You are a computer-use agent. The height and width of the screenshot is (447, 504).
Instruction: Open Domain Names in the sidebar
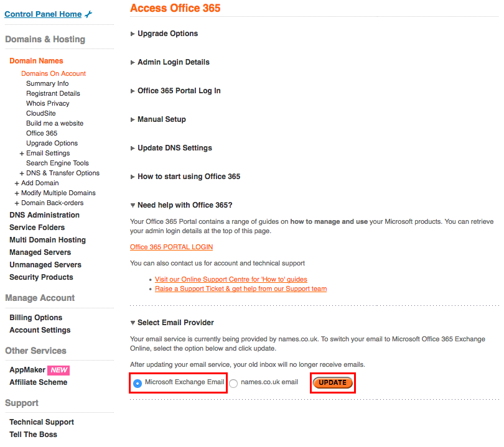coord(36,61)
